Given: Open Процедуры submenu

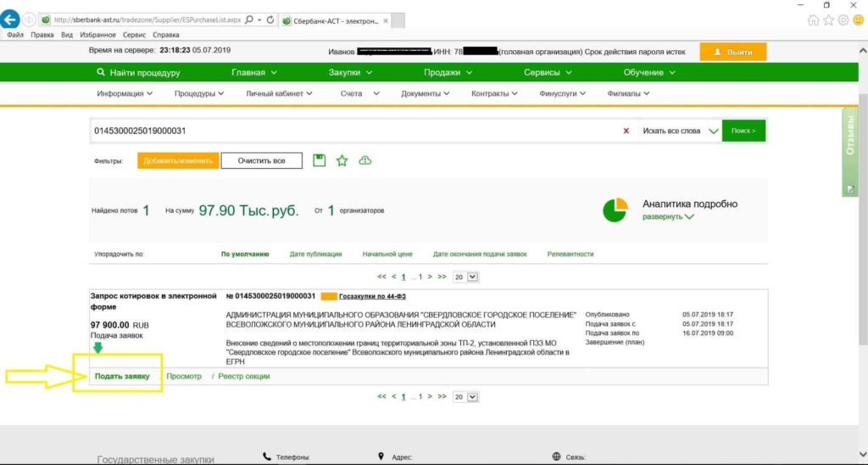Looking at the screenshot, I should click(x=199, y=93).
